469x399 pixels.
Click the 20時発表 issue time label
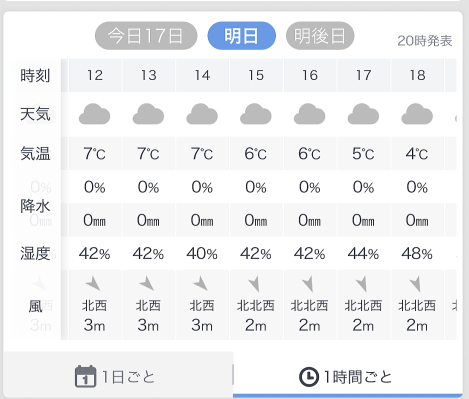pos(425,41)
